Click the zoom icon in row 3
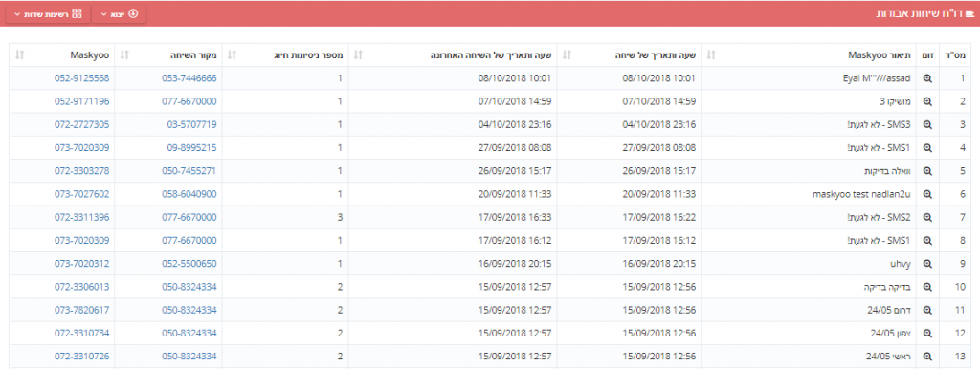This screenshot has height=369, width=980. 927,125
